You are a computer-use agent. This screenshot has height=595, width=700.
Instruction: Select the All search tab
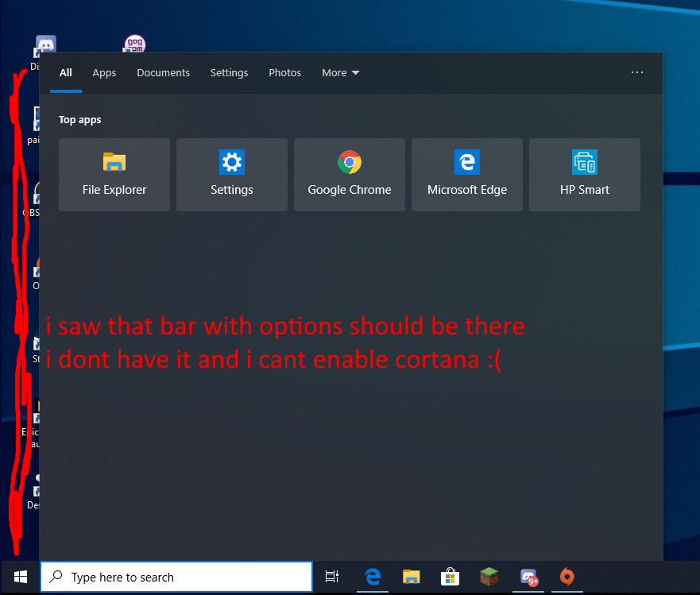[66, 73]
